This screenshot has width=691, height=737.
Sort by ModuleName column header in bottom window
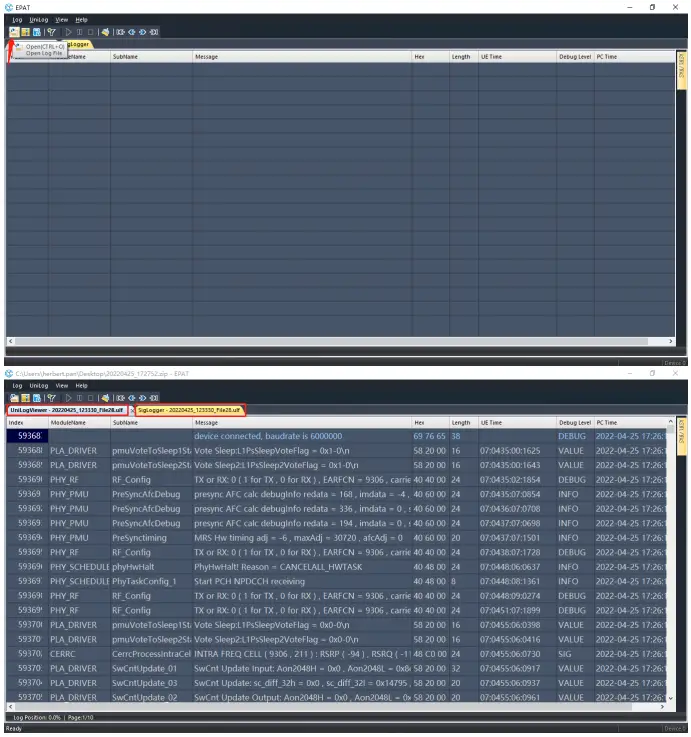[79, 423]
